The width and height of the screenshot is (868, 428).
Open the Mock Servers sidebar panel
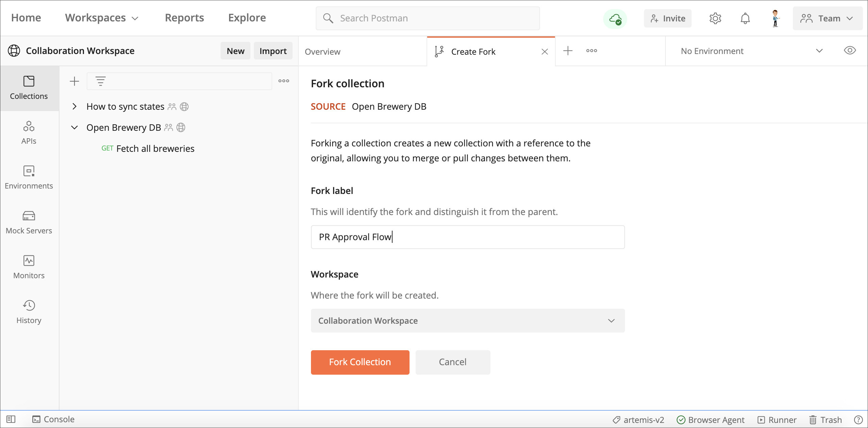[x=29, y=222]
